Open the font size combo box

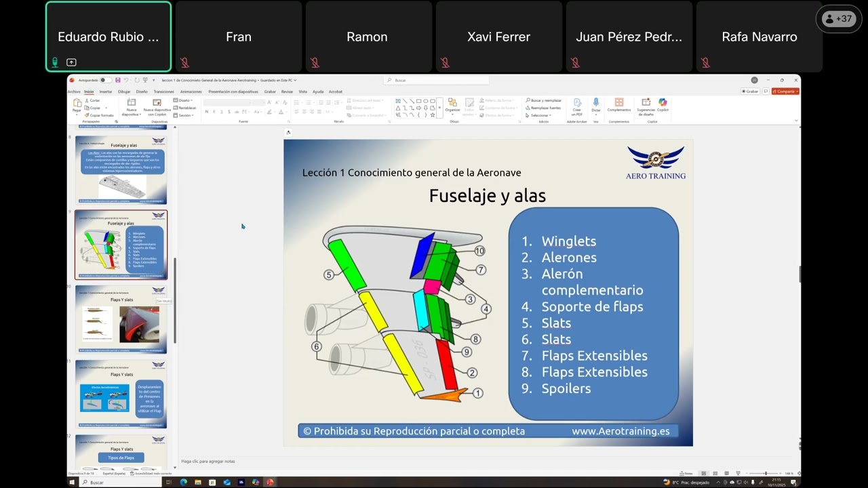[258, 102]
